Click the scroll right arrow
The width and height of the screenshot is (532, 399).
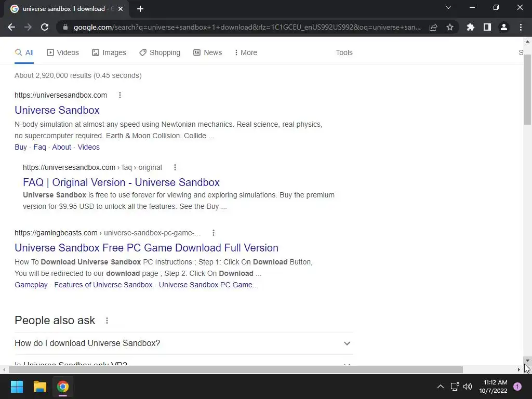tap(519, 369)
